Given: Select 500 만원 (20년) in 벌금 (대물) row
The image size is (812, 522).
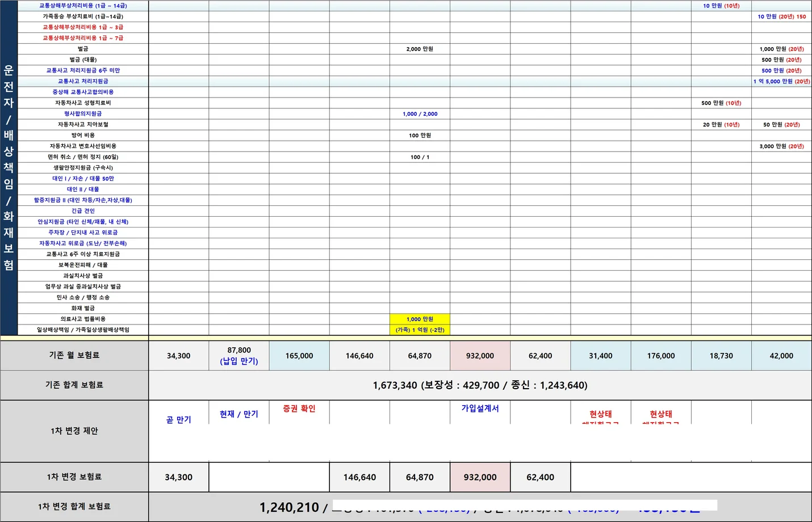Looking at the screenshot, I should [x=781, y=60].
